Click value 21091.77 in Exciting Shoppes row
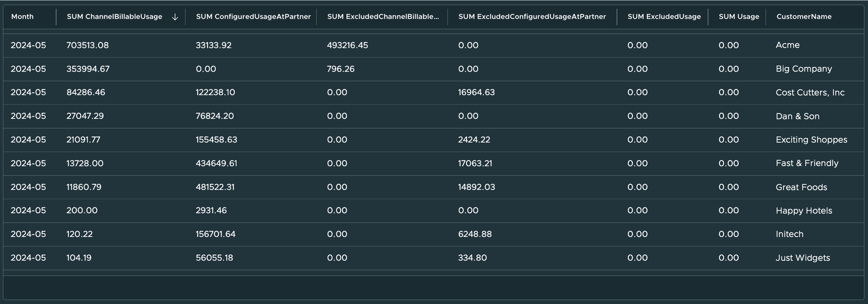Image resolution: width=868 pixels, height=304 pixels. 83,140
